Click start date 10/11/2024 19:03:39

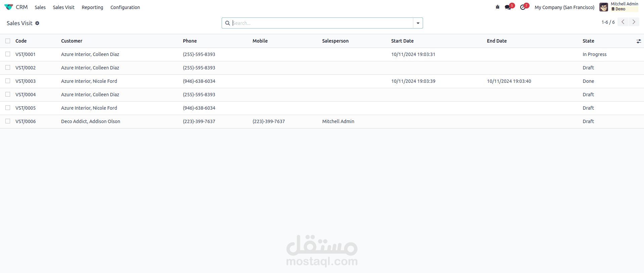pos(413,81)
